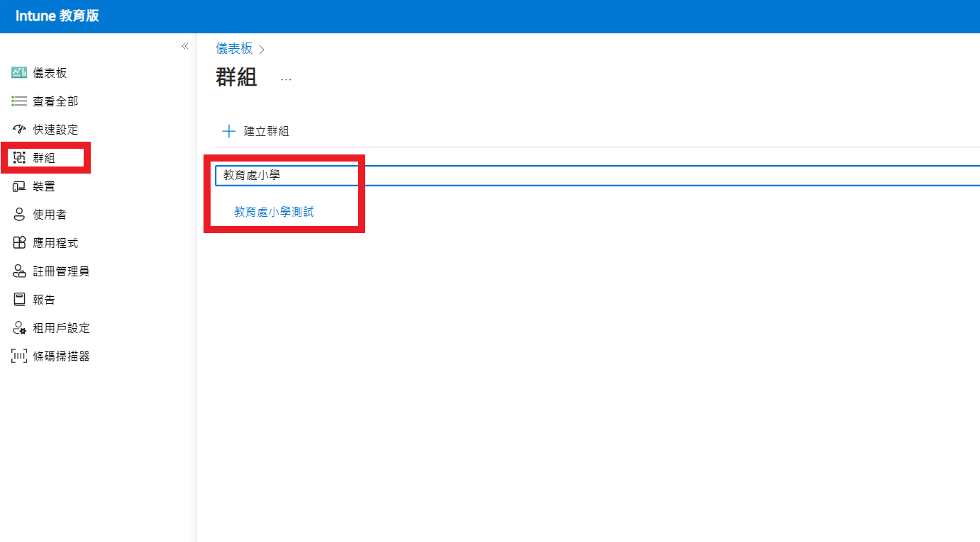980x542 pixels.
Task: Click the group search input field
Action: click(596, 175)
